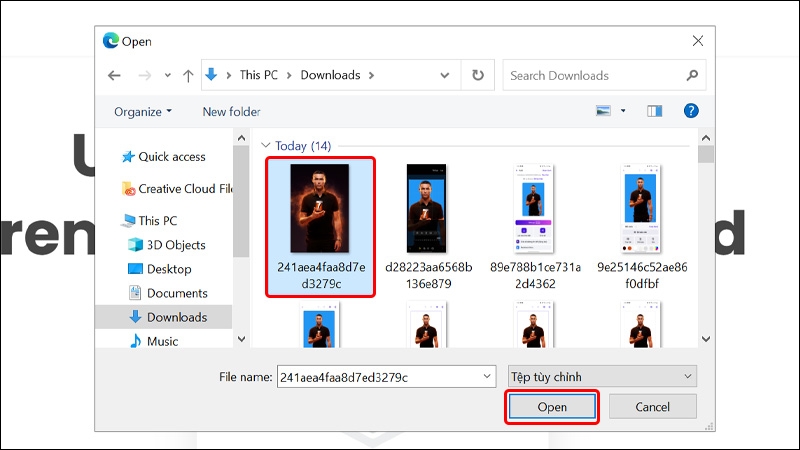
Task: Select thumbnail of file 9e25146c52ae86f0dfbf
Action: pyautogui.click(x=641, y=208)
